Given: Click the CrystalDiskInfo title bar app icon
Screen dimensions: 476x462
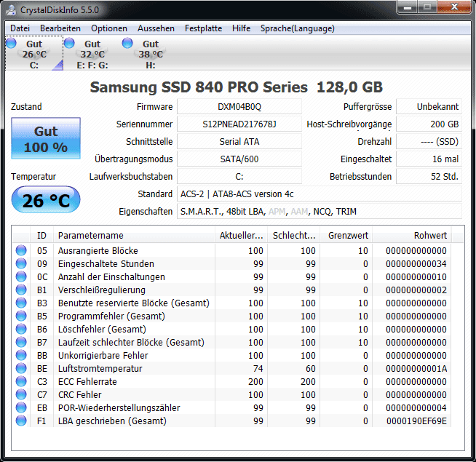Looking at the screenshot, I should click(11, 10).
